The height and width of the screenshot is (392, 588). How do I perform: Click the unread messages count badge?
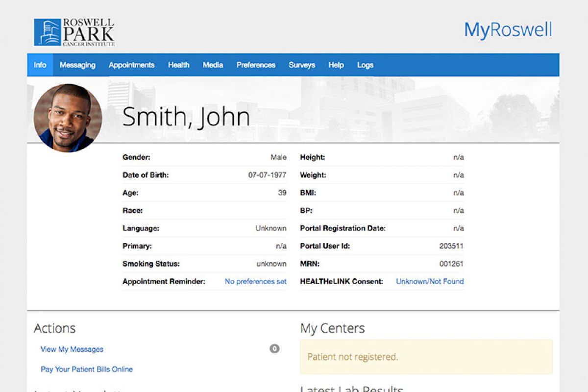coord(274,349)
